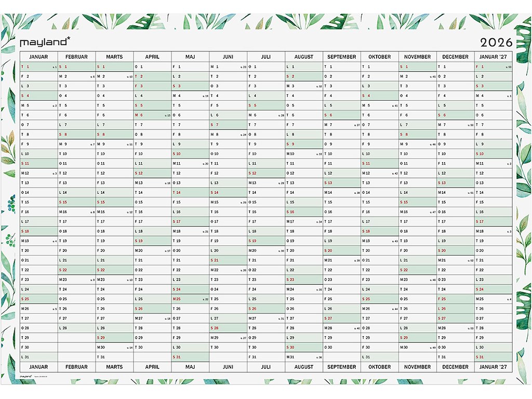532x399 pixels.
Task: Select January 1 in the JANUAR '27 column
Action: (x=493, y=66)
